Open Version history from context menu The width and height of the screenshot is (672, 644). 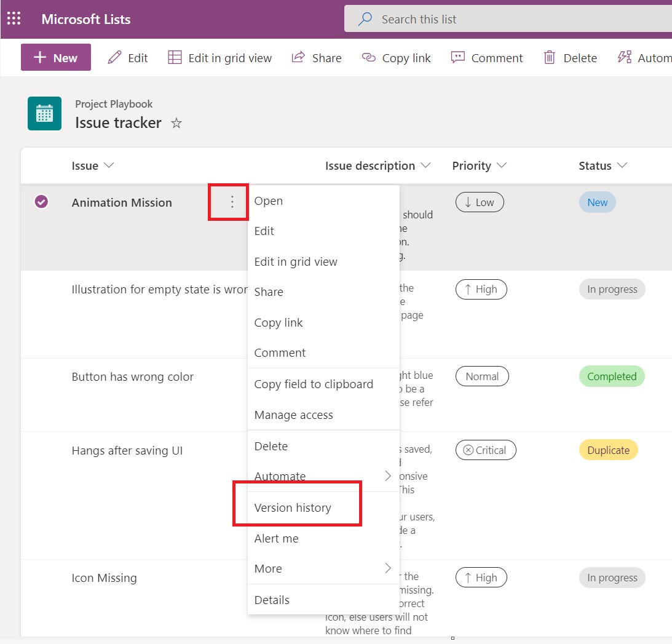tap(323, 507)
